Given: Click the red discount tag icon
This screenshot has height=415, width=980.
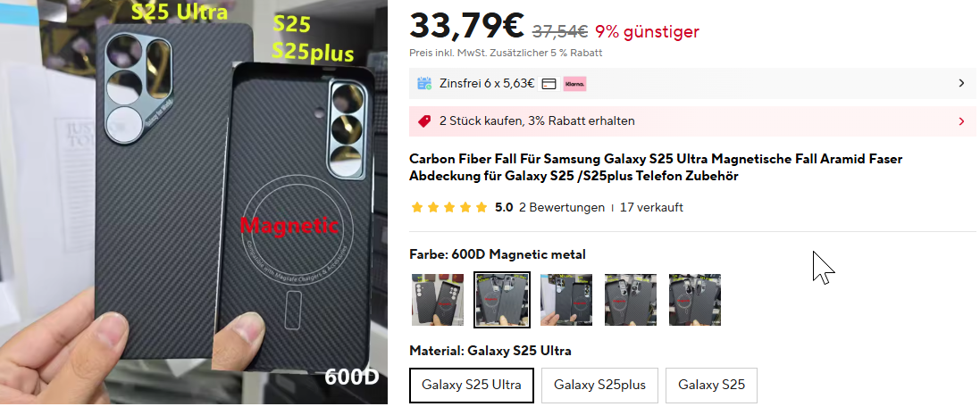Looking at the screenshot, I should coord(424,121).
